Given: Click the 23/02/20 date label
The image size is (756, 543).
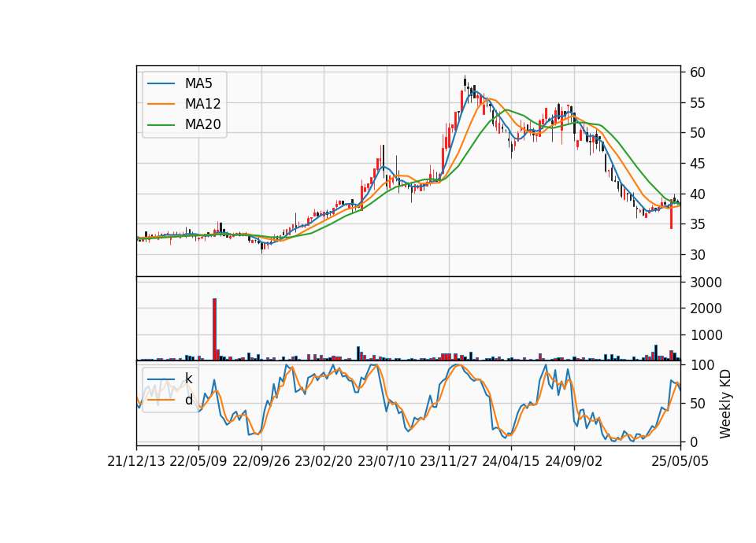Looking at the screenshot, I should click(x=324, y=461).
